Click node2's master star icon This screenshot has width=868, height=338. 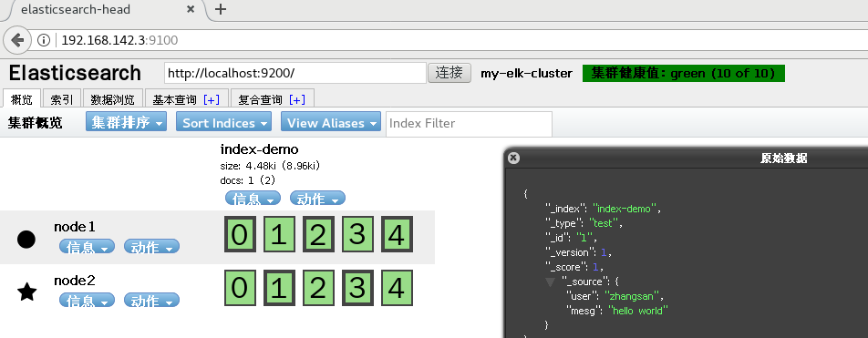pyautogui.click(x=26, y=292)
